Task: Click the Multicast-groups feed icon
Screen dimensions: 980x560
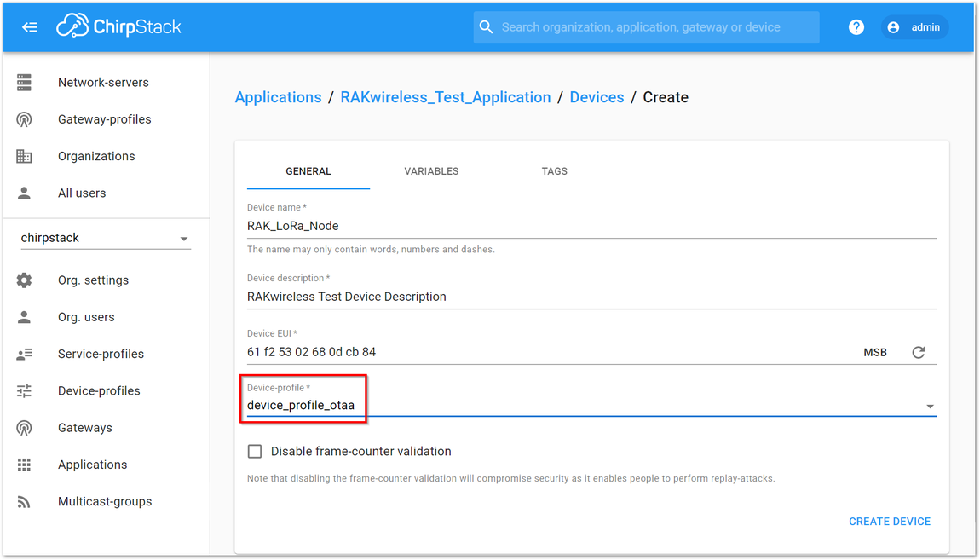Action: pyautogui.click(x=25, y=501)
